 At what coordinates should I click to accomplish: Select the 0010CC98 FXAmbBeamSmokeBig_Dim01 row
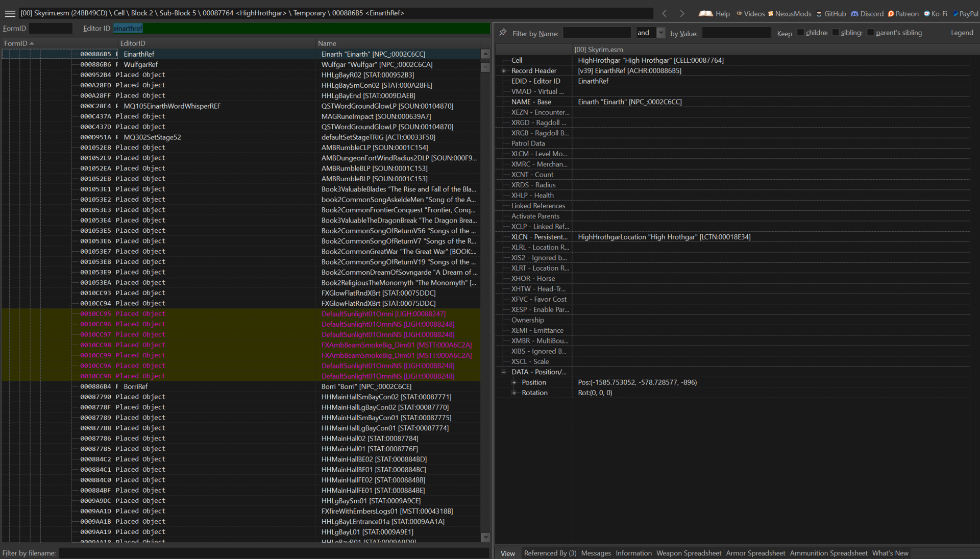click(x=241, y=345)
